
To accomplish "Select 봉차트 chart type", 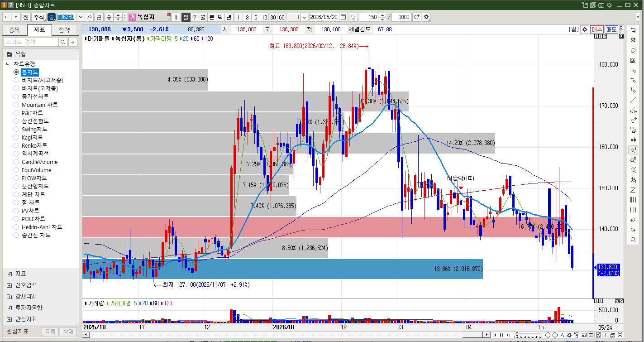I will (26, 72).
